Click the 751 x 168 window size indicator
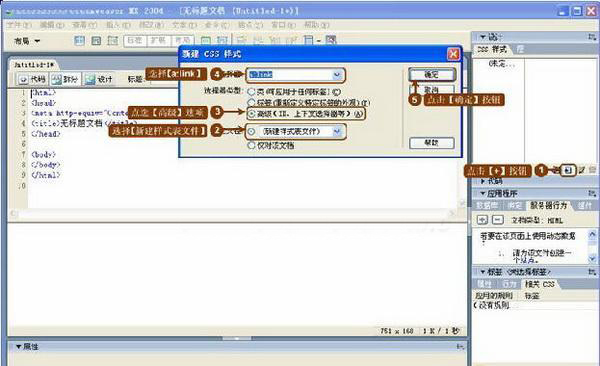Screen dimensions: 600x366 tap(396, 331)
